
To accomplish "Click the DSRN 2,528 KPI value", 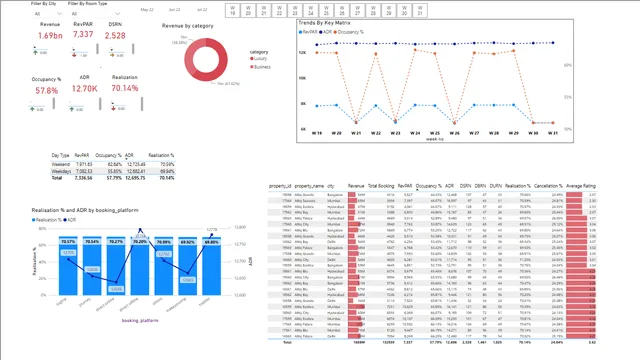I will pyautogui.click(x=115, y=36).
